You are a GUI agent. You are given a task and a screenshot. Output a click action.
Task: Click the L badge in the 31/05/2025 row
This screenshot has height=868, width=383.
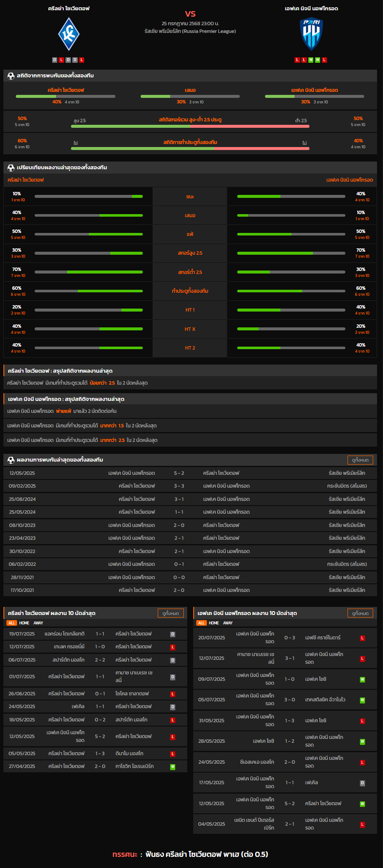(362, 721)
